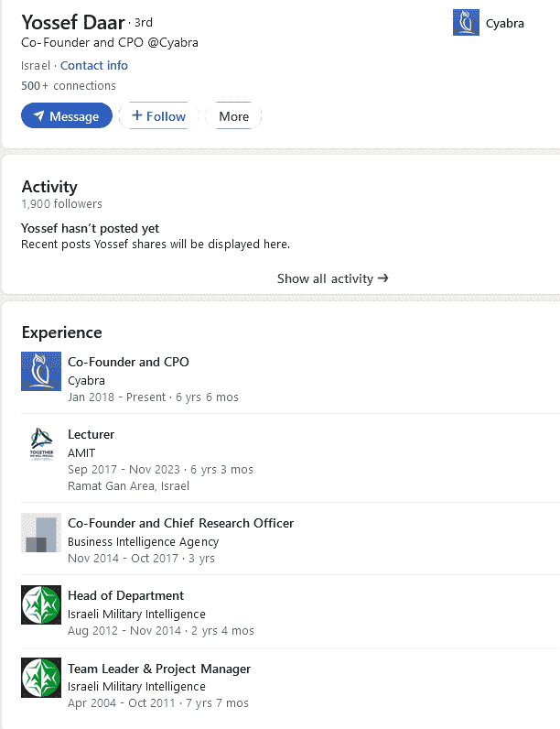Click the 1,900 followers count

(x=61, y=203)
